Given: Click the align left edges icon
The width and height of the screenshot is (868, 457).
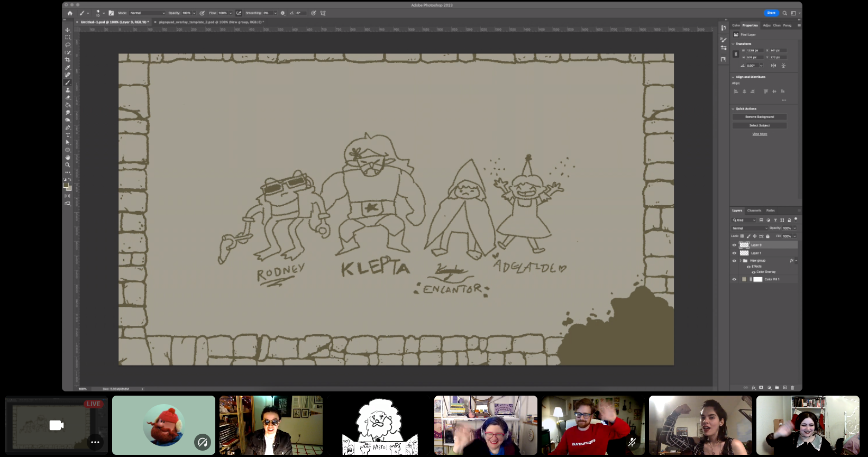Looking at the screenshot, I should click(736, 92).
